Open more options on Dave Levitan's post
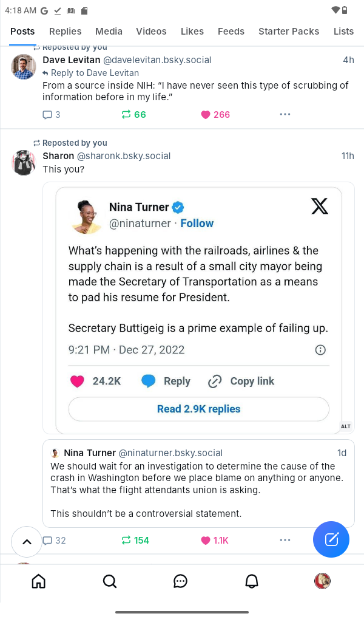The image size is (364, 622). 285,115
